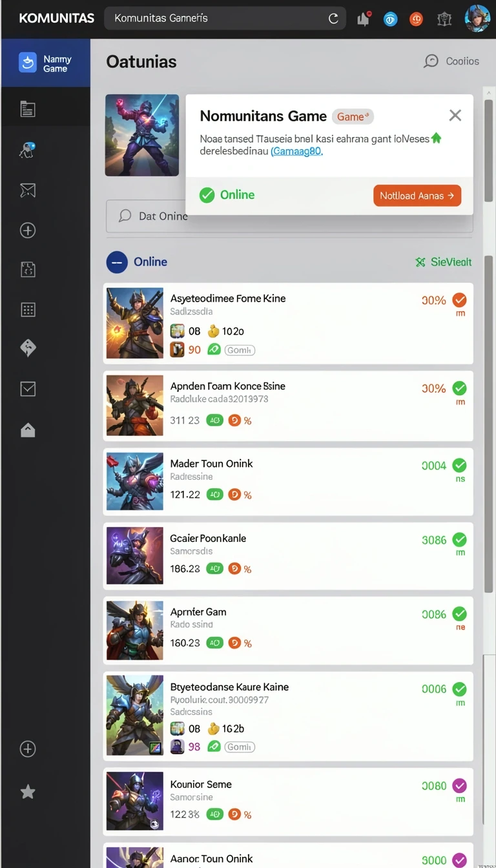The image size is (496, 868).
Task: Click green AD badge in Kounior Seme row
Action: pyautogui.click(x=214, y=814)
